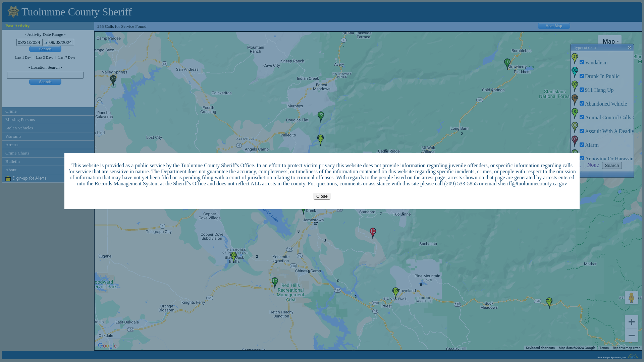Click the sheriff badge logo icon
Screen dimensions: 644x362
click(x=13, y=12)
